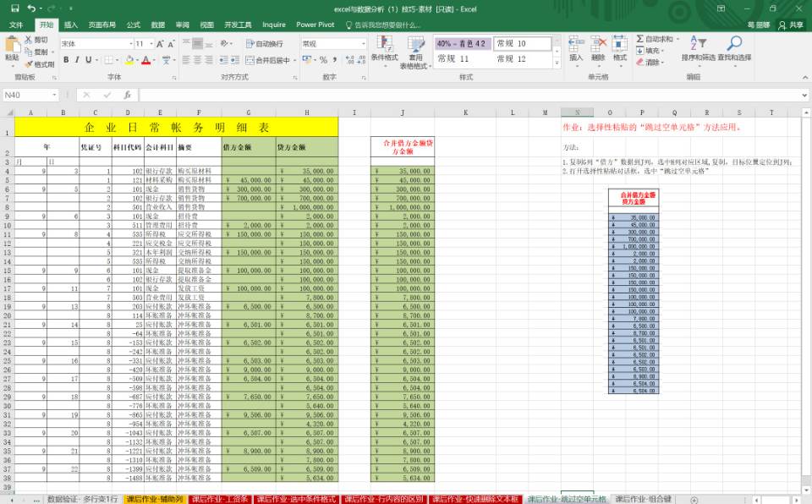Open font name dropdown (宋体)

point(131,44)
